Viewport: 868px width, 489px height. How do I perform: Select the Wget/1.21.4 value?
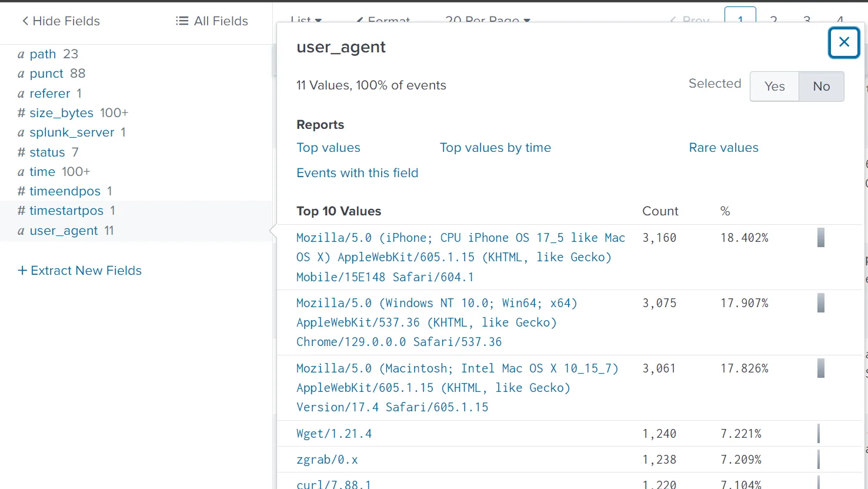point(334,434)
